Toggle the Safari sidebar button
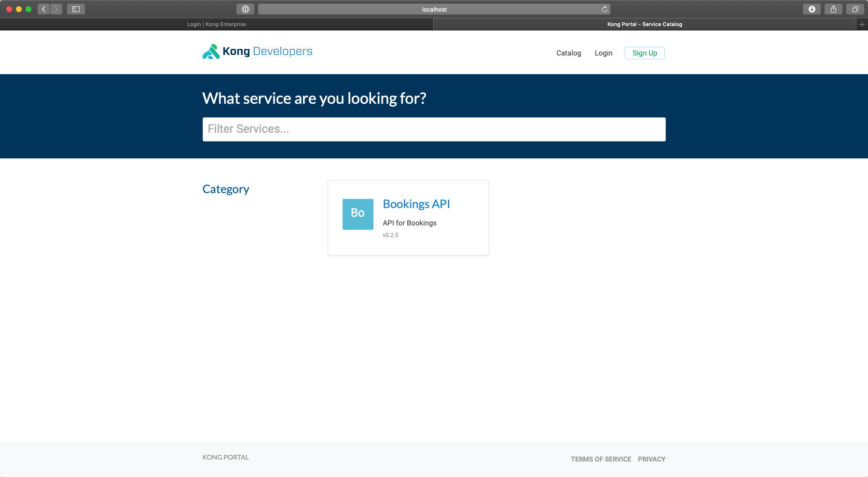 pyautogui.click(x=76, y=9)
